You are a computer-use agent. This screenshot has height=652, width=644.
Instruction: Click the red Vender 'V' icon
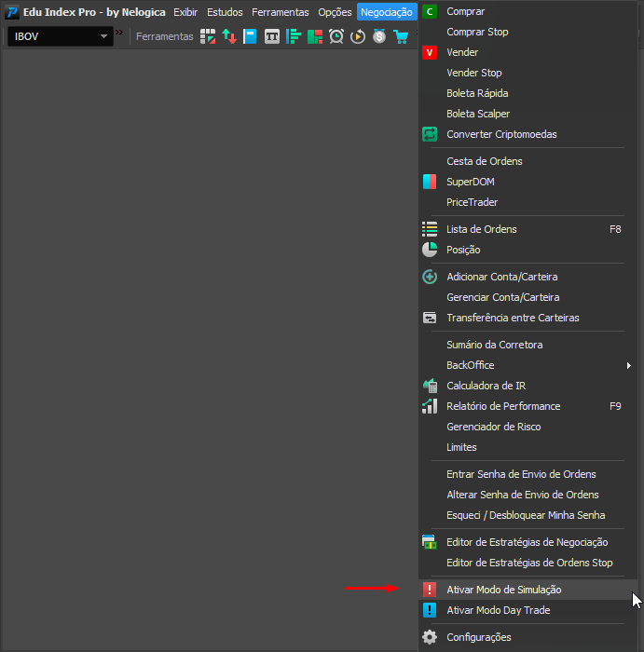[x=430, y=52]
